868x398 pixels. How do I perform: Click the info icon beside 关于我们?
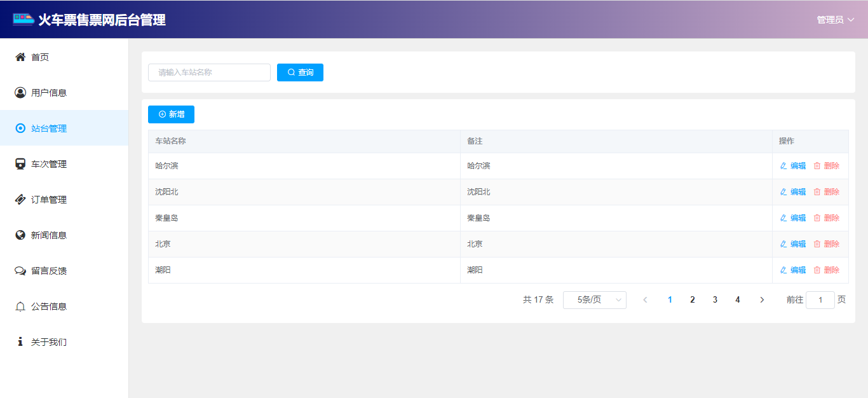[20, 342]
